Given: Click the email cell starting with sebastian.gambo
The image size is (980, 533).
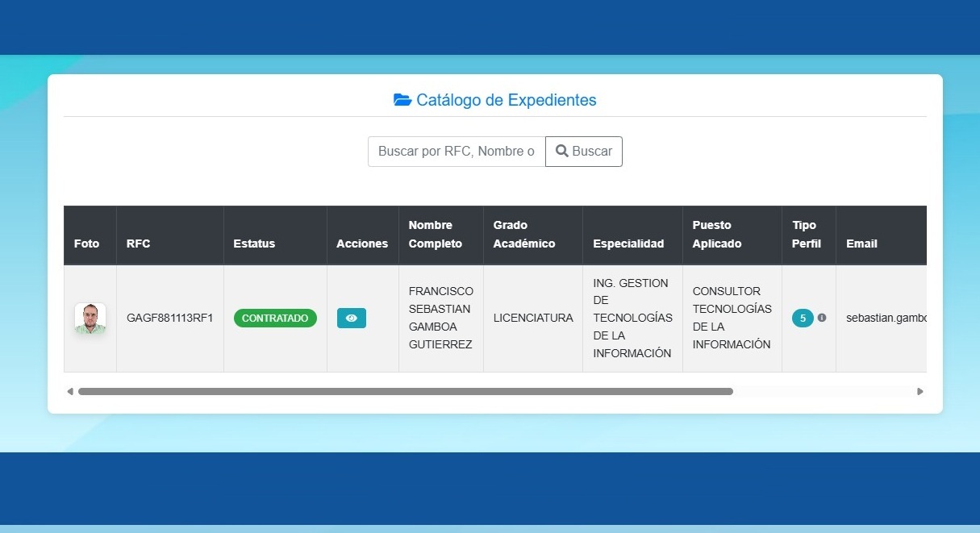Looking at the screenshot, I should pyautogui.click(x=885, y=319).
